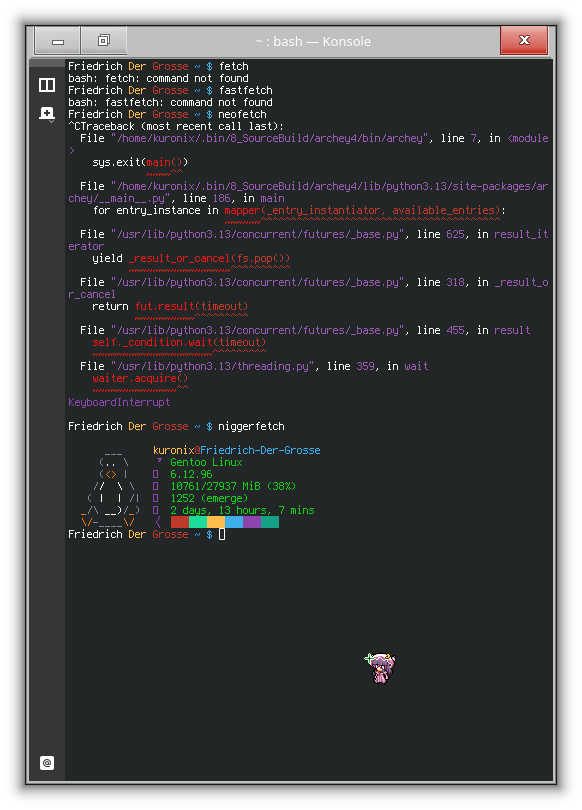Expand the small arrow below new tab icon
The height and width of the screenshot is (810, 582).
(52, 121)
